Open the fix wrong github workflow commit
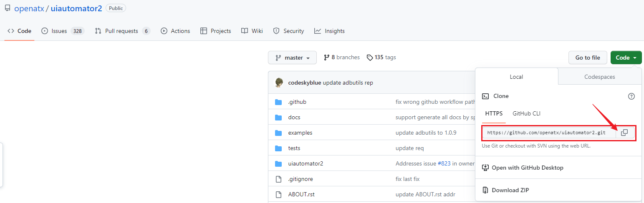The height and width of the screenshot is (203, 644). coord(435,102)
